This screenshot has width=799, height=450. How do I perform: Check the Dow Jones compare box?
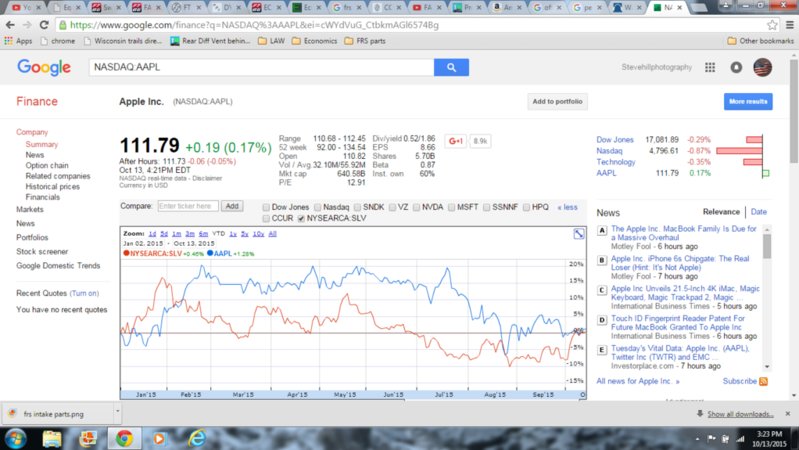point(266,207)
